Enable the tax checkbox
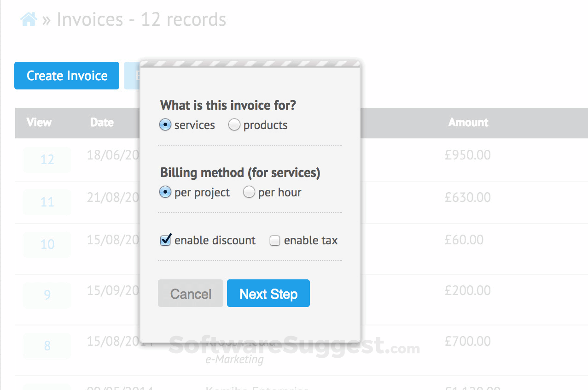Screen dimensions: 588x390 pyautogui.click(x=275, y=241)
